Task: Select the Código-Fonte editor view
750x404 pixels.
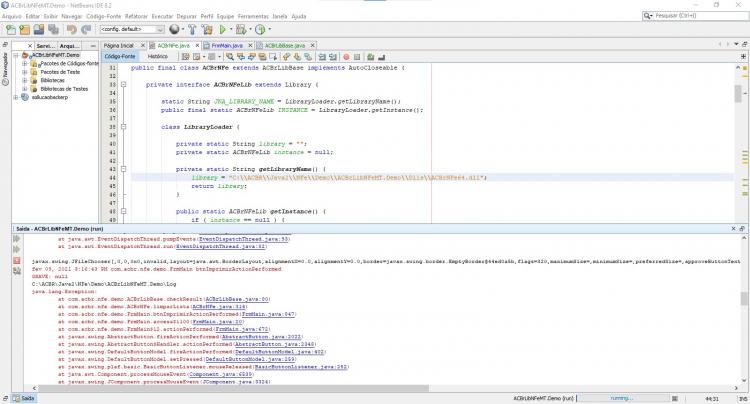Action: tap(120, 56)
